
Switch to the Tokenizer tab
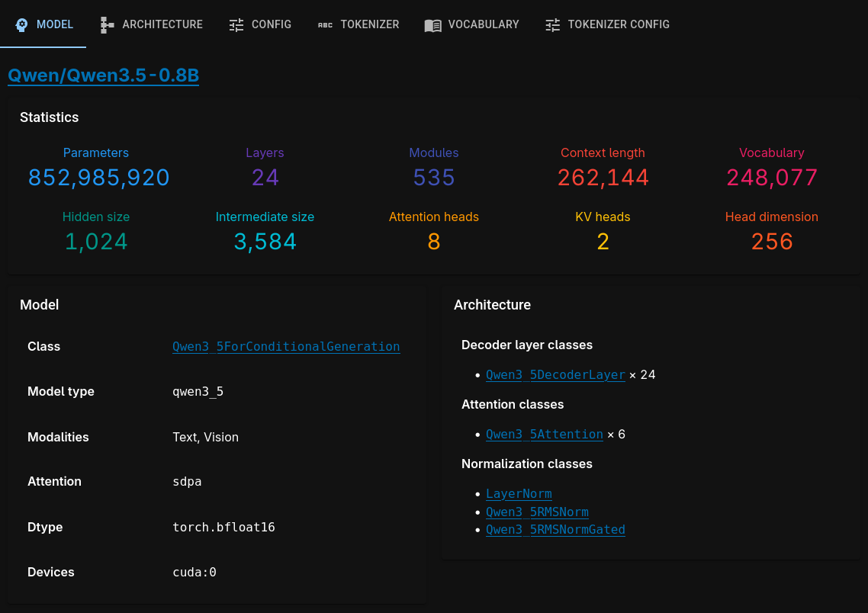coord(358,24)
